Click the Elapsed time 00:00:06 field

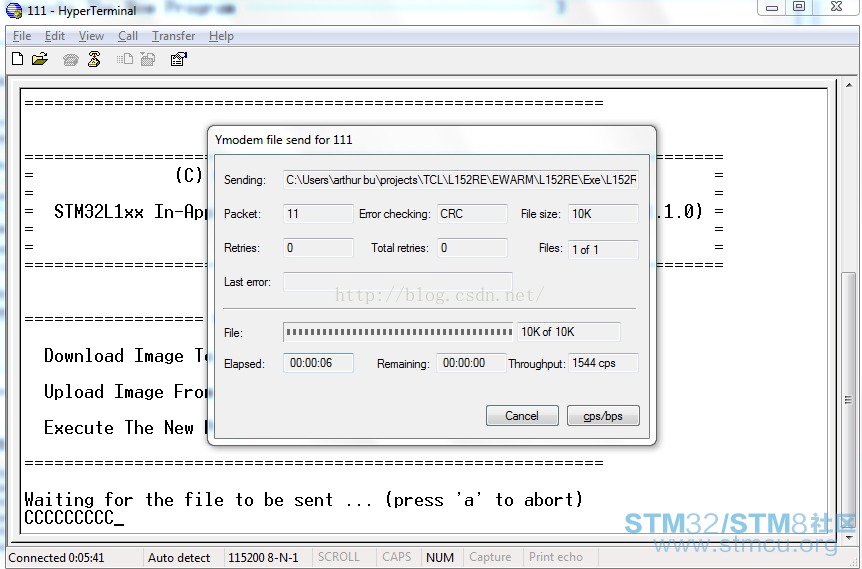point(318,363)
